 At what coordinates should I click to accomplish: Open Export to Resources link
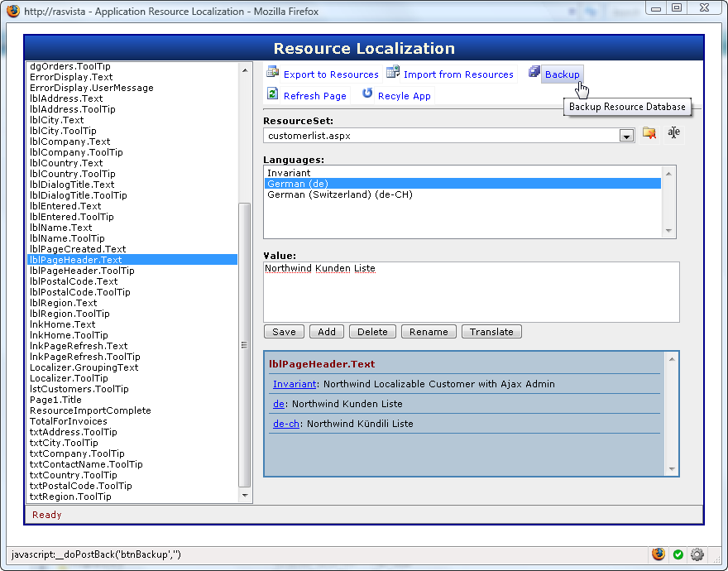point(331,74)
